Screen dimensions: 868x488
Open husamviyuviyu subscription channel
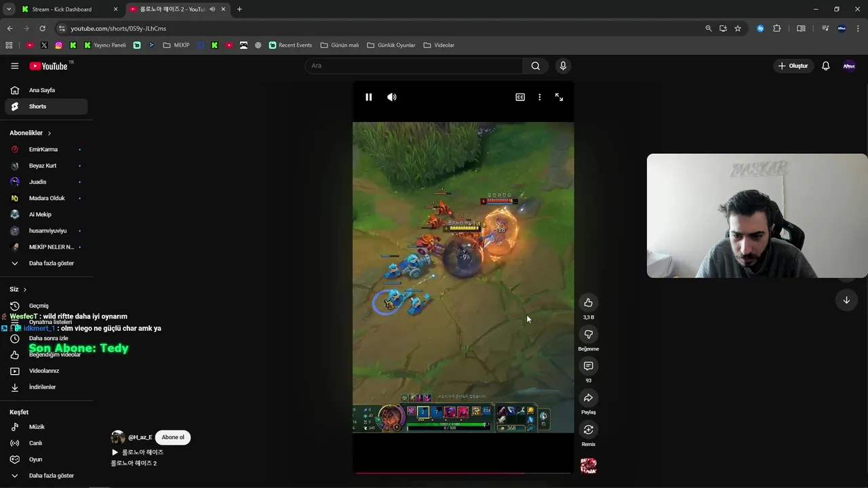(46, 230)
